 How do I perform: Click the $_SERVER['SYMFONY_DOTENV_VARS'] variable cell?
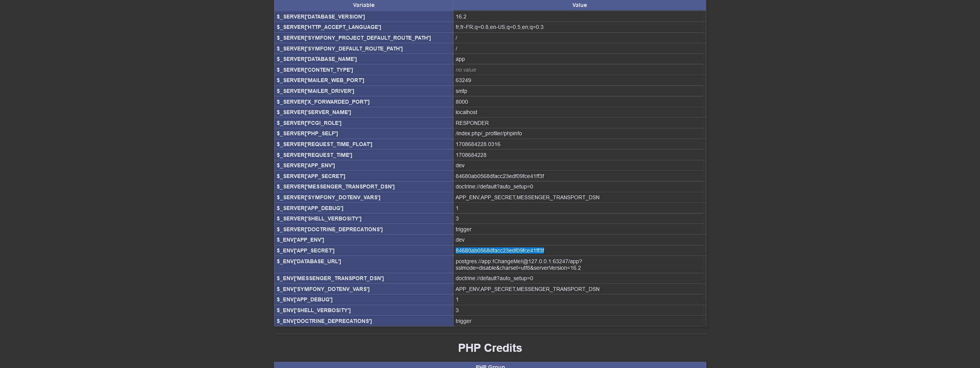pos(328,197)
